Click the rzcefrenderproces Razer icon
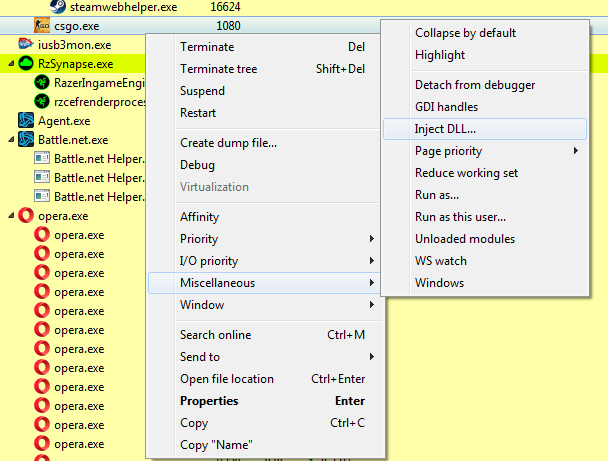This screenshot has width=608, height=461. click(x=42, y=102)
